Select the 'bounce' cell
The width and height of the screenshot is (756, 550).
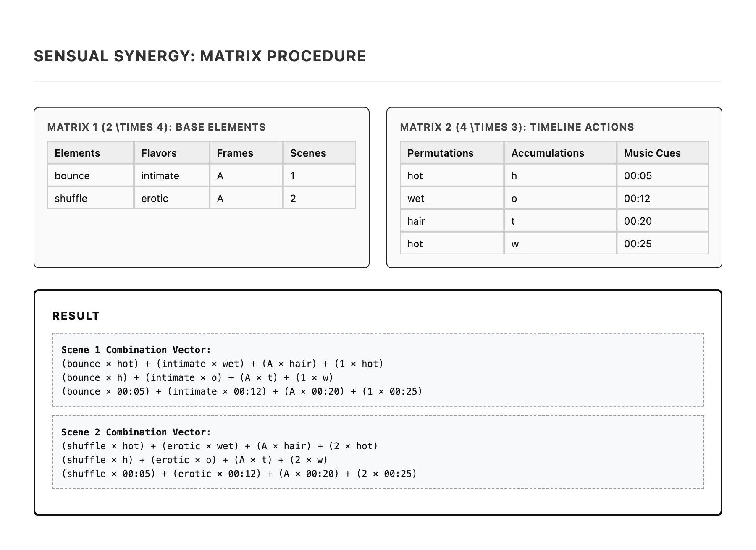(91, 175)
